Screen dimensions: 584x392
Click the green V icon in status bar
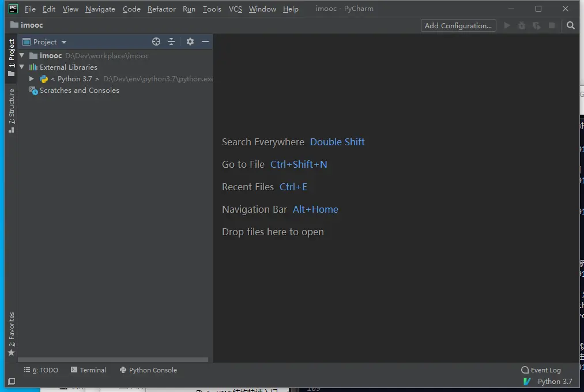(x=527, y=382)
